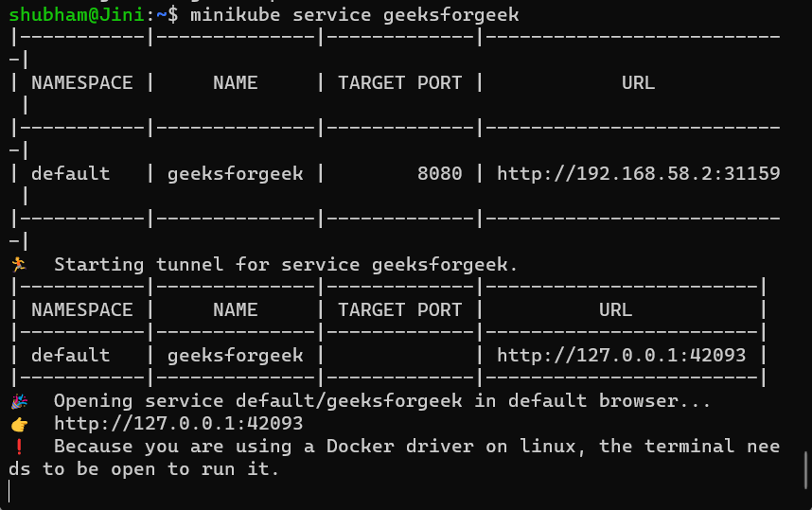Open the http://192.168.58.2:31159 URL link
812x510 pixels.
pyautogui.click(x=638, y=173)
